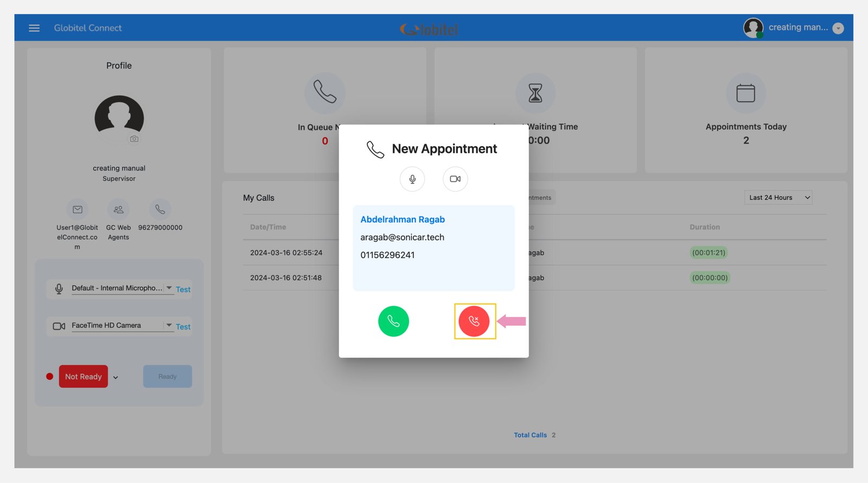Screen dimensions: 868x483
Task: Open the microphone device dropdown
Action: click(169, 288)
